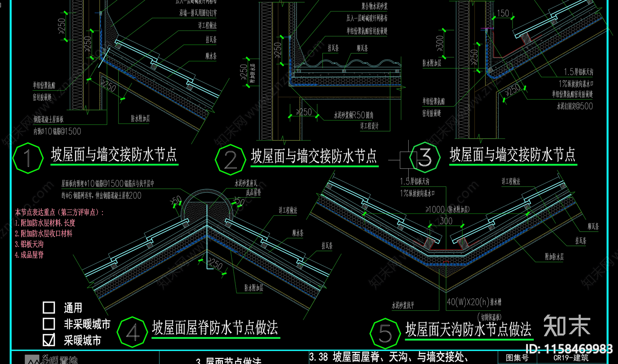Viewport: 618px width, 364px height.
Task: Select the label 水泥砂浆座瓦
Action: (x=246, y=183)
